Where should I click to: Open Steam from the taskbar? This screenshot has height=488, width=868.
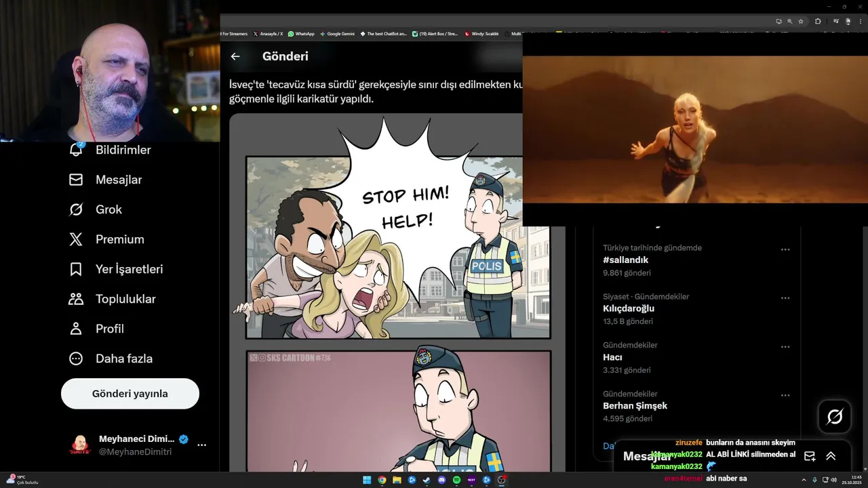click(427, 480)
